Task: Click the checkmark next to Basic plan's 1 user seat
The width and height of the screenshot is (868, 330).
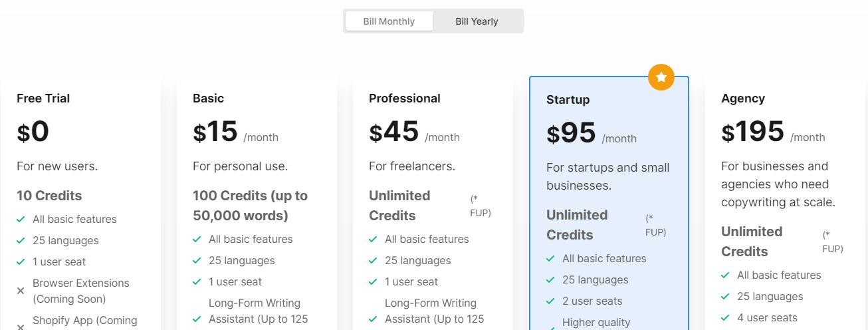Action: click(x=197, y=282)
